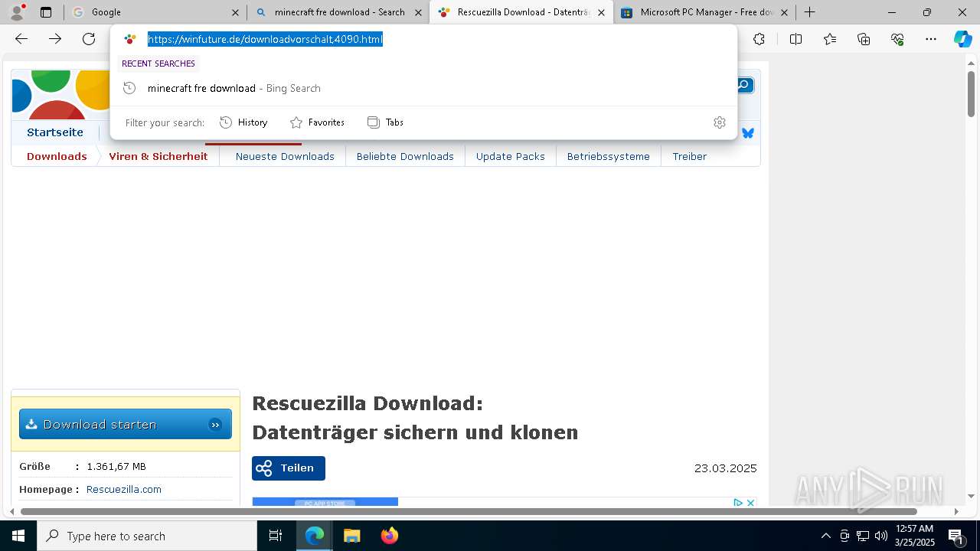Open File Explorer from the taskbar

point(351,536)
